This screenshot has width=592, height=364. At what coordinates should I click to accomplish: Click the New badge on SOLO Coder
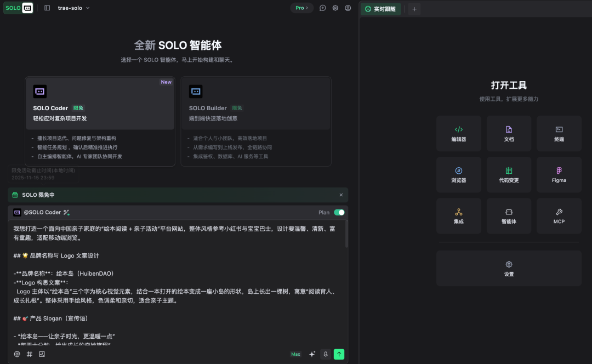pos(166,82)
